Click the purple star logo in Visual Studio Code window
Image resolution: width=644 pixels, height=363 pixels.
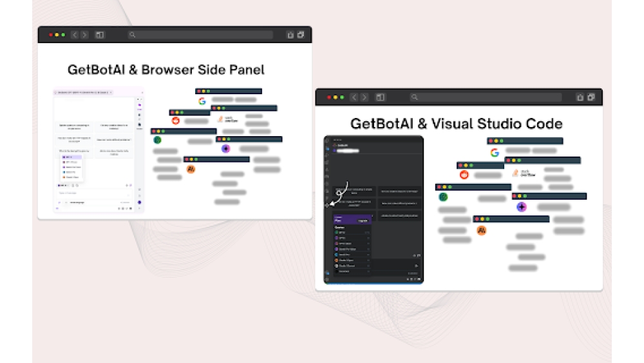coord(522,207)
